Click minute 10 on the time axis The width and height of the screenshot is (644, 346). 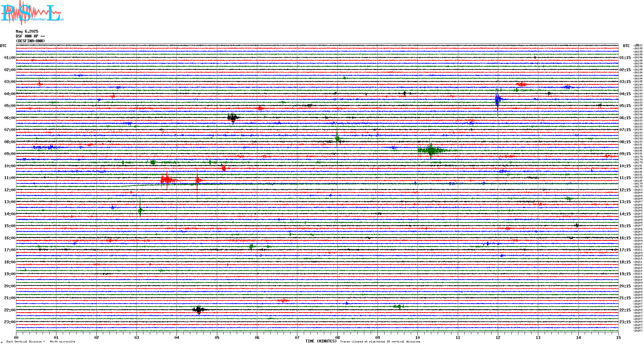coord(418,338)
